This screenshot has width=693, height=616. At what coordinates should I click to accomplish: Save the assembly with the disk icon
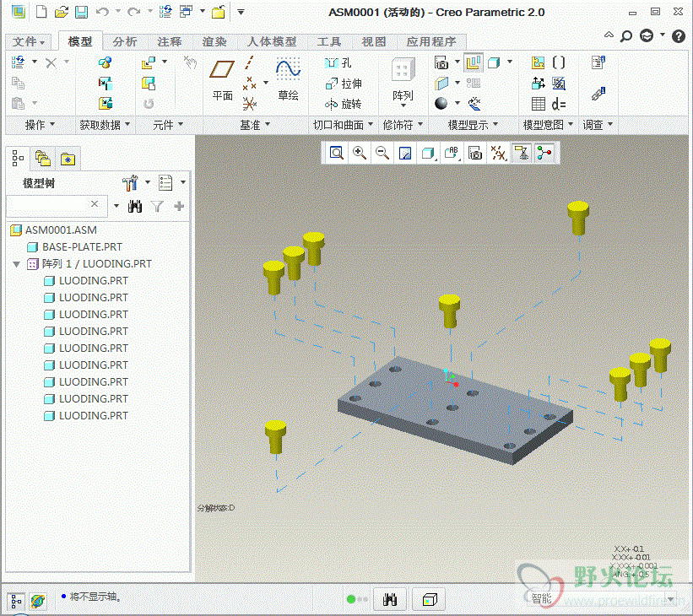(x=81, y=12)
